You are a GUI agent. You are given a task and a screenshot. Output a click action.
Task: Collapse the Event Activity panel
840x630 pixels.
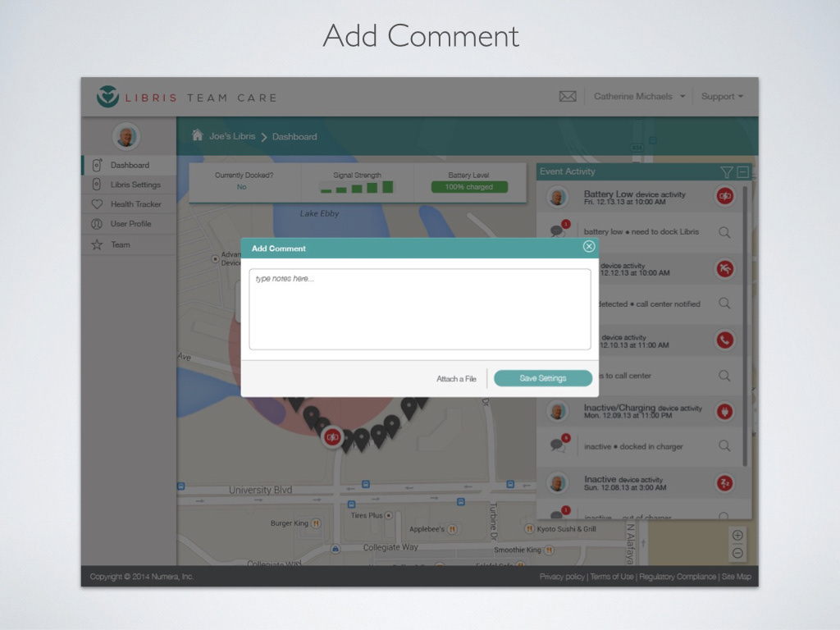pos(743,172)
